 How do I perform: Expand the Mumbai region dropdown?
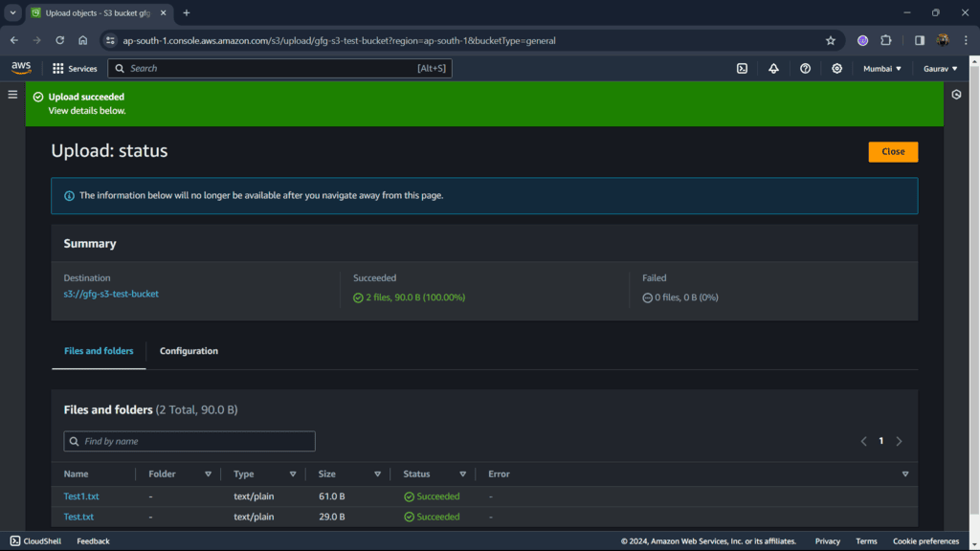click(881, 69)
